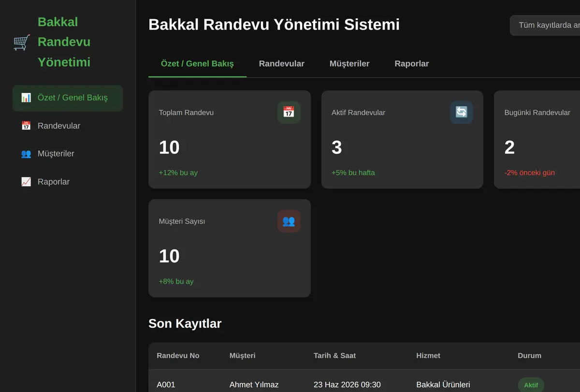Click the refresh icon in Aktif Randevular card

tap(461, 112)
